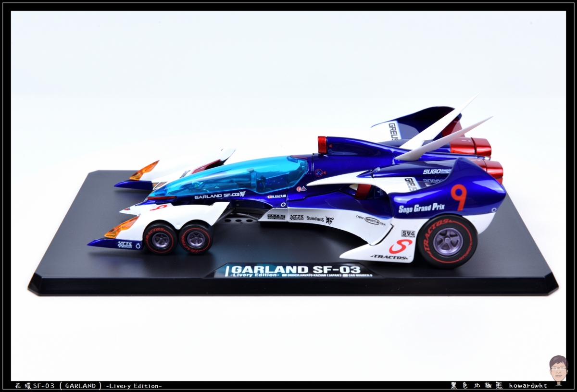577x392 pixels.
Task: Click the C.T.S. logo on front nose
Action: pyautogui.click(x=125, y=245)
